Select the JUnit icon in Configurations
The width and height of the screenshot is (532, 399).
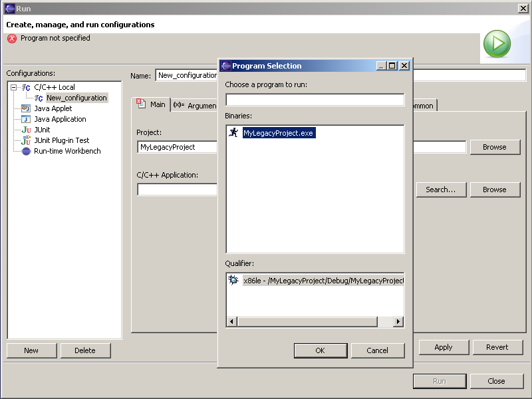coord(26,130)
